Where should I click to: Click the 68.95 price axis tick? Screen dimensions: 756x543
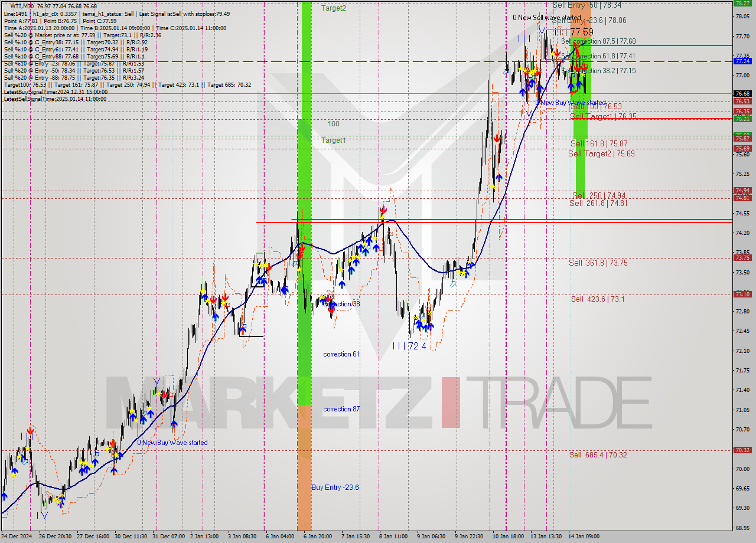pos(743,528)
